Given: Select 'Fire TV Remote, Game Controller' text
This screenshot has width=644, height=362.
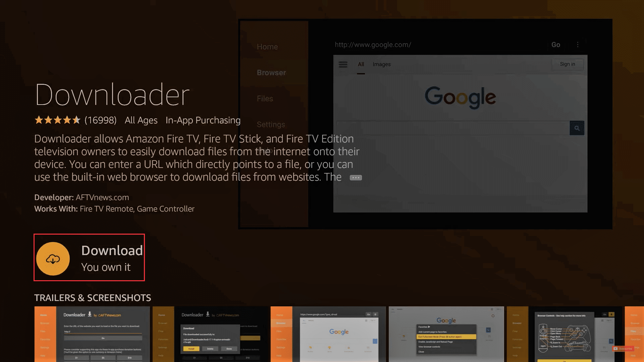Looking at the screenshot, I should [x=137, y=209].
